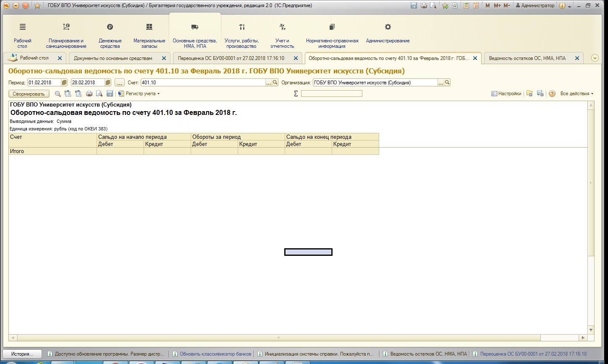The image size is (608, 364).
Task: Click the sum display field next to sigma
Action: pyautogui.click(x=331, y=94)
